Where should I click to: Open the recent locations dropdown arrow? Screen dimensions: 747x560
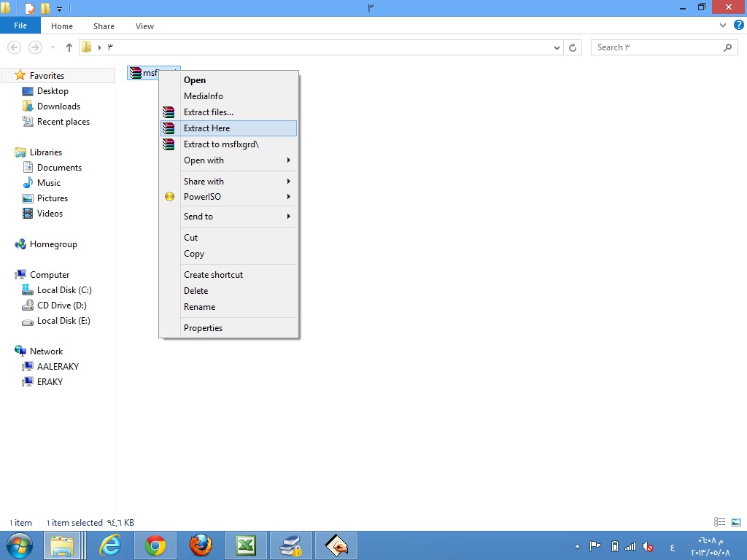pos(53,47)
